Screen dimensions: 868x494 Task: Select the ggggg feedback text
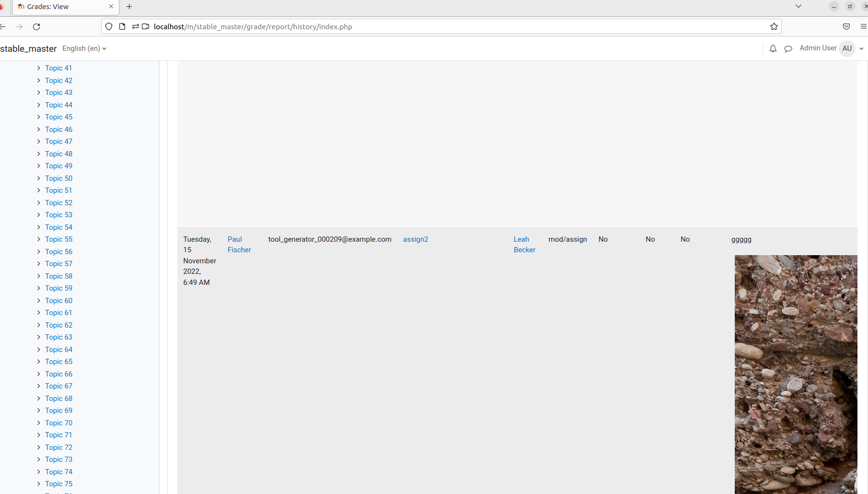point(741,239)
